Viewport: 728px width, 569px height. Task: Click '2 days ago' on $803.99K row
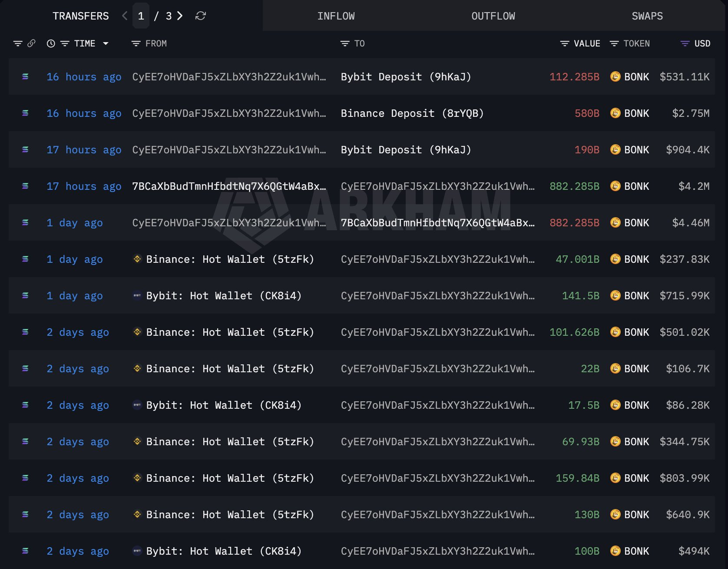click(x=78, y=478)
